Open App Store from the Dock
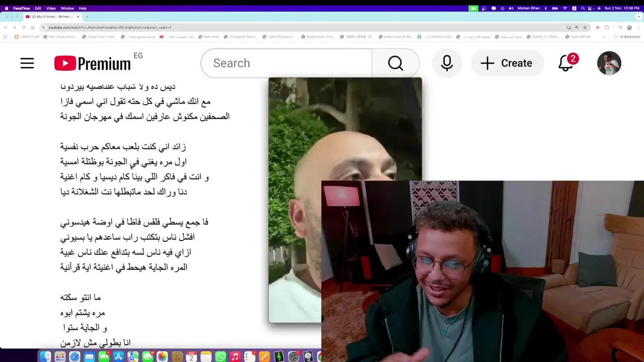The height and width of the screenshot is (362, 644). click(118, 356)
